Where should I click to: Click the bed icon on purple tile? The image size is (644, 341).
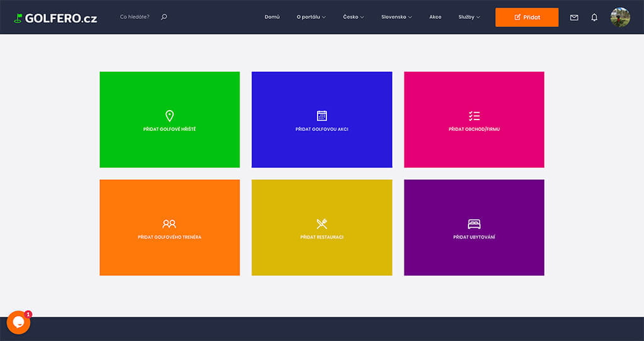point(474,224)
